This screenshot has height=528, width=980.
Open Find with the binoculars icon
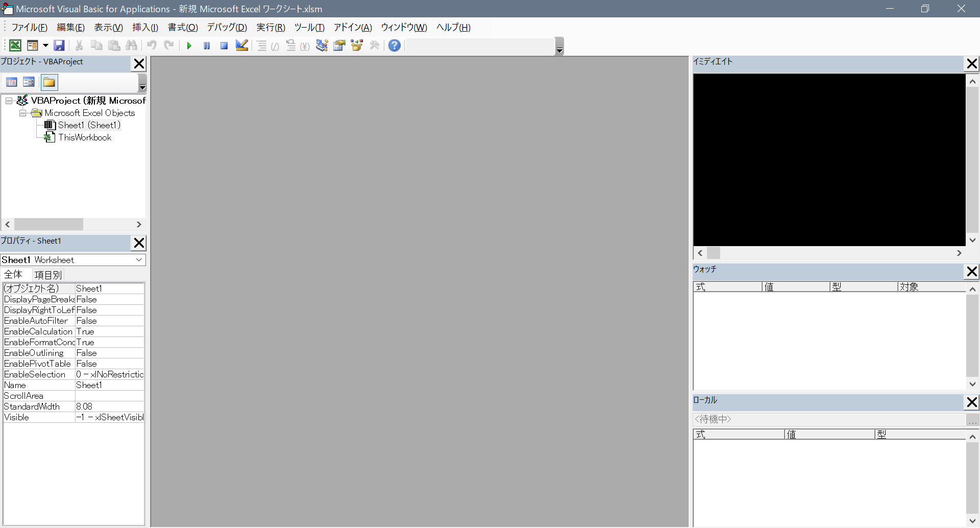[x=131, y=45]
